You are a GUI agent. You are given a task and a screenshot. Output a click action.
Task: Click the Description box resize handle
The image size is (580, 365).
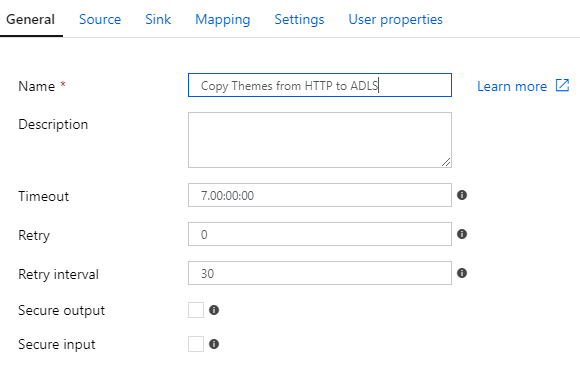coord(446,162)
